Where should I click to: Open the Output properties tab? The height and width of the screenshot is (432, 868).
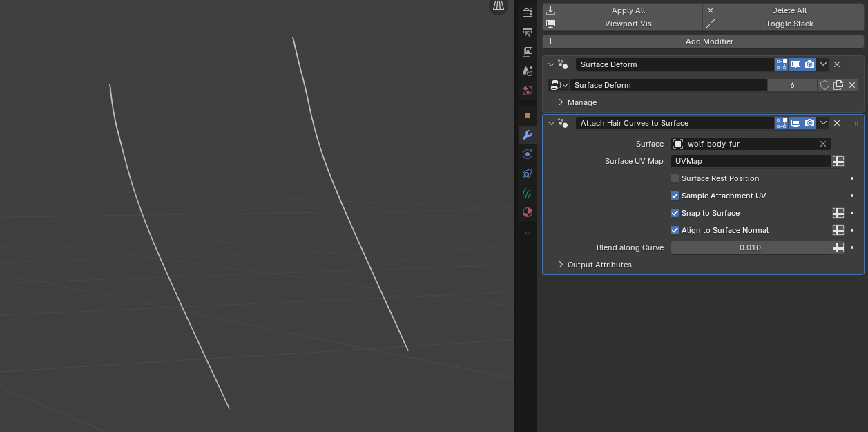click(x=528, y=32)
